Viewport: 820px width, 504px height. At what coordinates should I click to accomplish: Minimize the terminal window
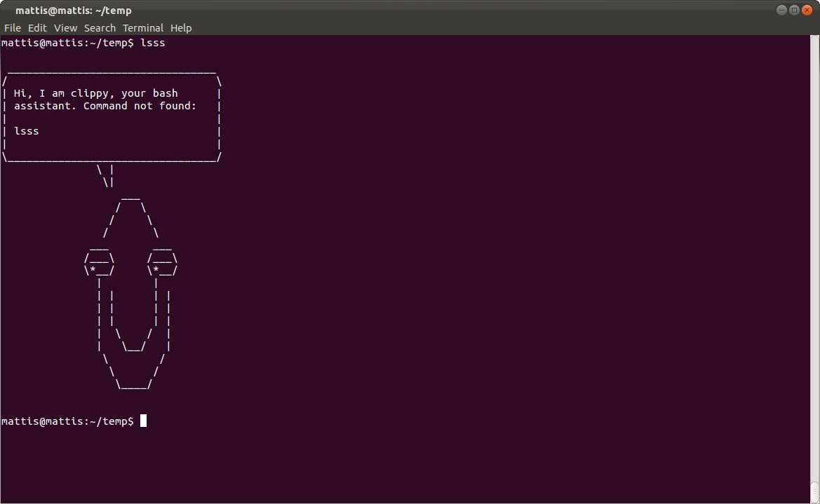coord(781,10)
